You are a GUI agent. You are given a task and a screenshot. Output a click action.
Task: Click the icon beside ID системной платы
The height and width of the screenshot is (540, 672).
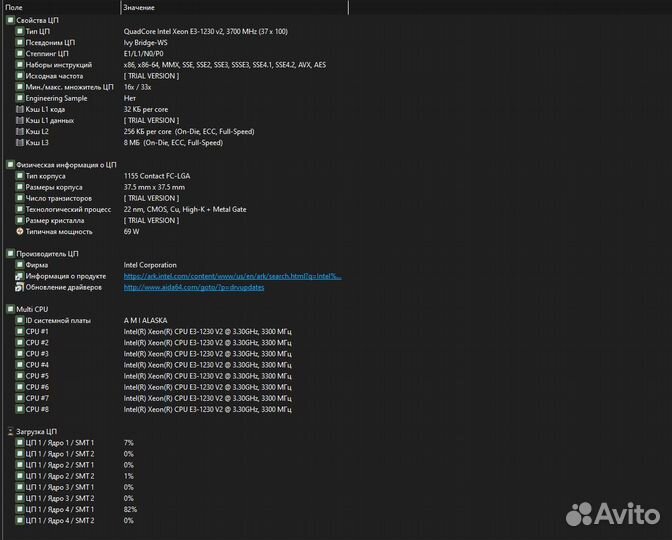[19, 320]
